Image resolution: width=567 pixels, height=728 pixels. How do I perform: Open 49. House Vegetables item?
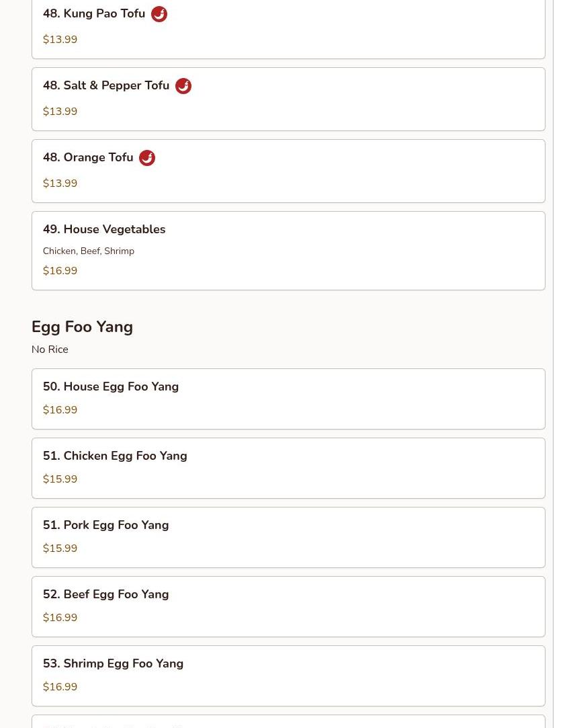click(288, 251)
